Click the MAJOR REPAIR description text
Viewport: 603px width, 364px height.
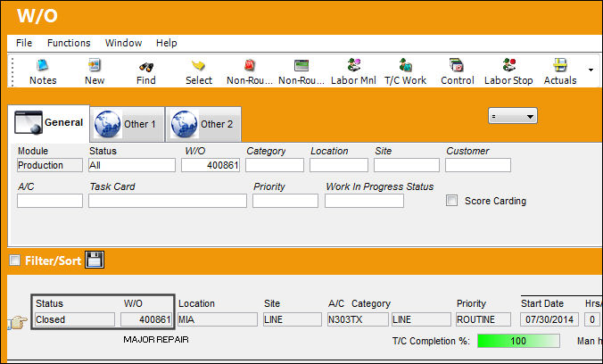point(156,340)
